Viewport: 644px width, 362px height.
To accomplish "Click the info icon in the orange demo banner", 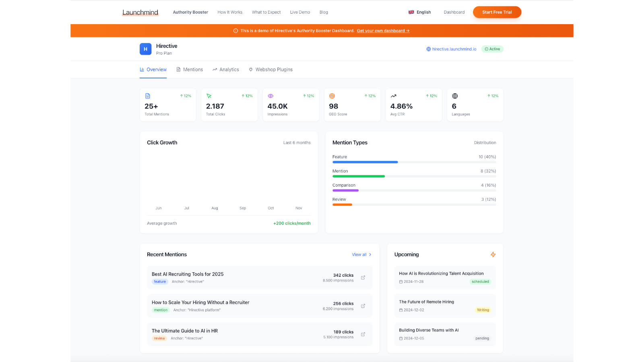I will [235, 31].
